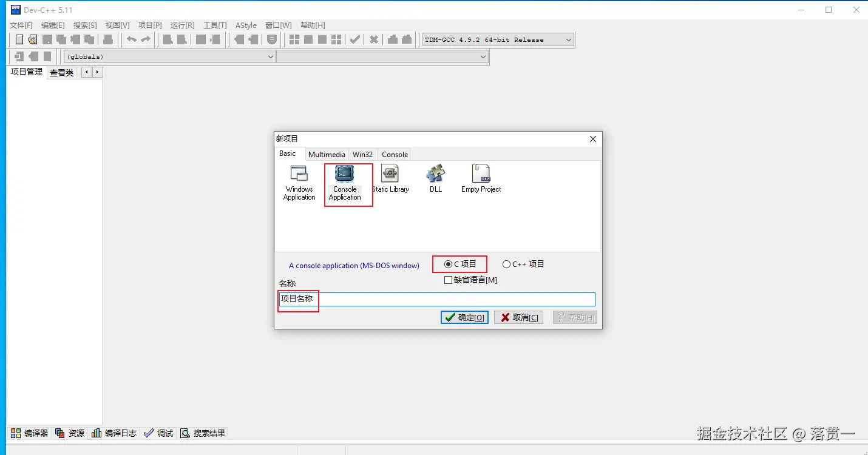Open the 运行[R] menu
868x455 pixels.
(182, 25)
